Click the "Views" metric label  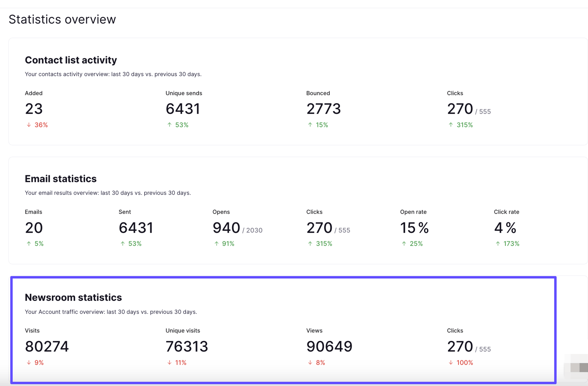(314, 331)
